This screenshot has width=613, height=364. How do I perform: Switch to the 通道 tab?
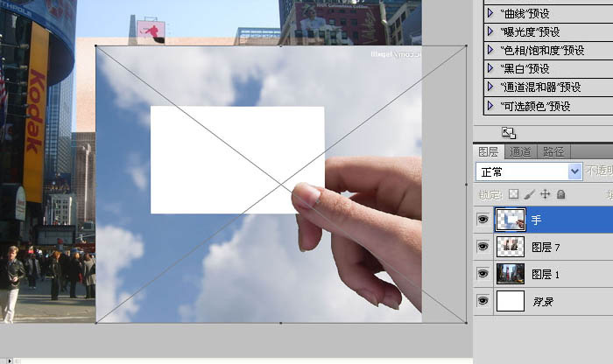520,151
